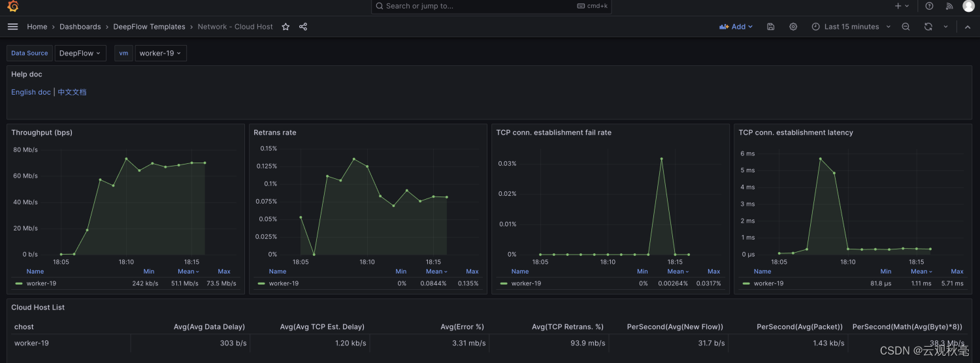Click the Retrans rate panel title
Viewport: 980px width, 363px height.
point(275,133)
